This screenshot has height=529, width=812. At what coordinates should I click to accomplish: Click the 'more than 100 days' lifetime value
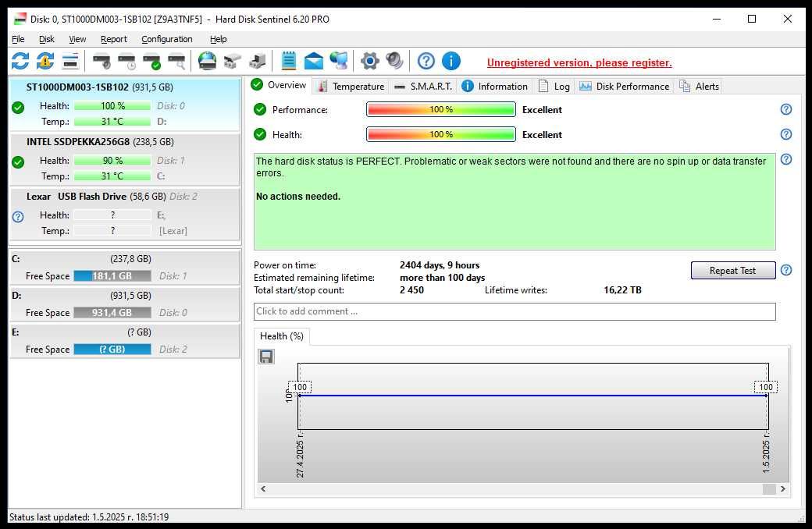coord(442,278)
